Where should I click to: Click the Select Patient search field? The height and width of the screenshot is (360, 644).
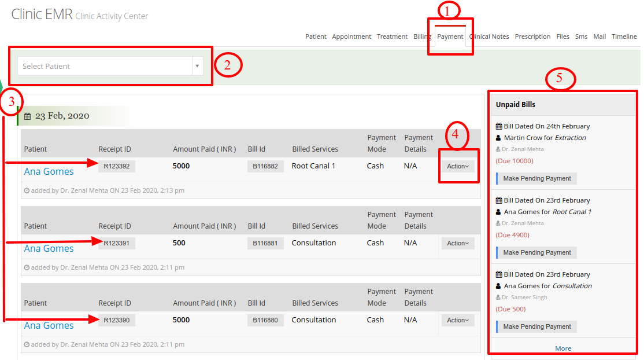105,66
